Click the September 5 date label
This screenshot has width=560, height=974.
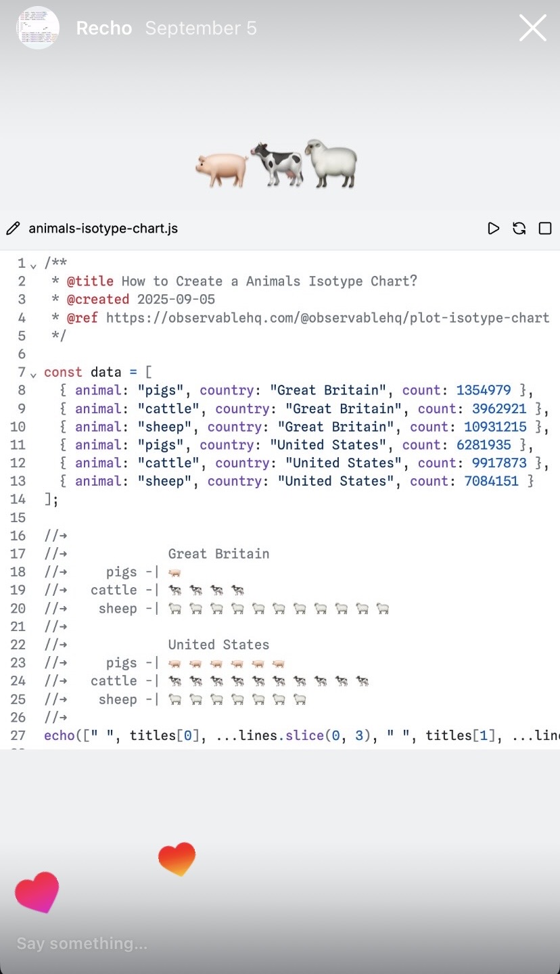pos(201,28)
